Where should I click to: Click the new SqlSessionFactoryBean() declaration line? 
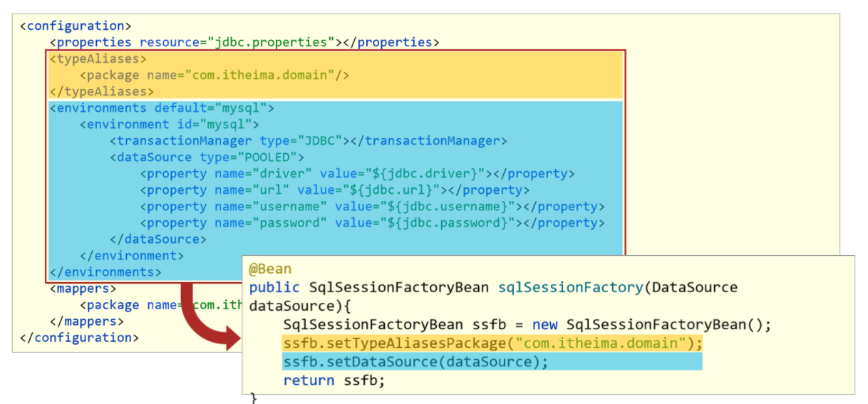pyautogui.click(x=527, y=324)
